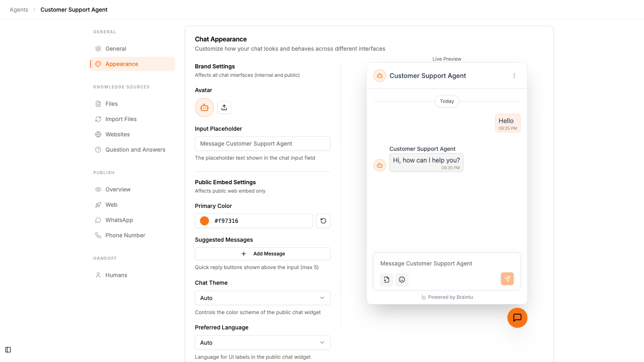Click the avatar upload icon
The height and width of the screenshot is (362, 644).
tap(224, 107)
